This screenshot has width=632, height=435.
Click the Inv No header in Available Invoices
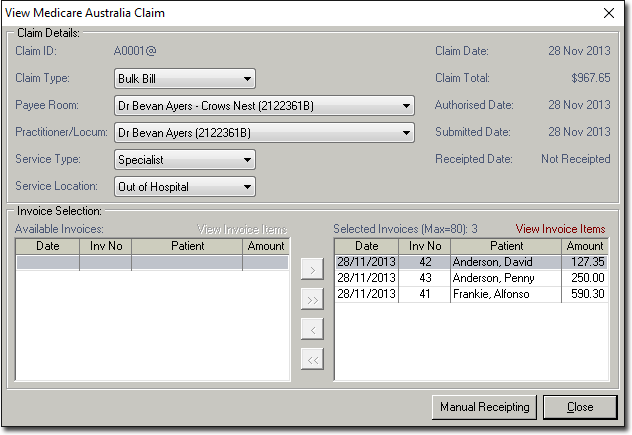pyautogui.click(x=105, y=246)
